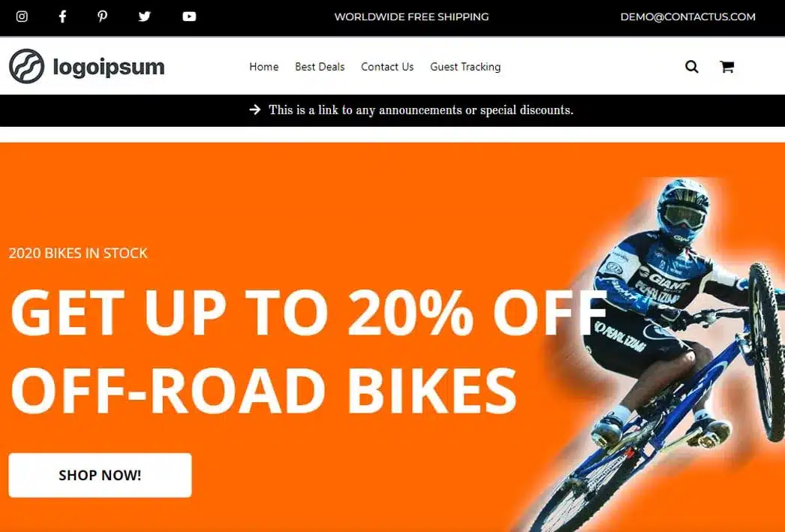Click the Get Up To 20% Off headline

308,313
